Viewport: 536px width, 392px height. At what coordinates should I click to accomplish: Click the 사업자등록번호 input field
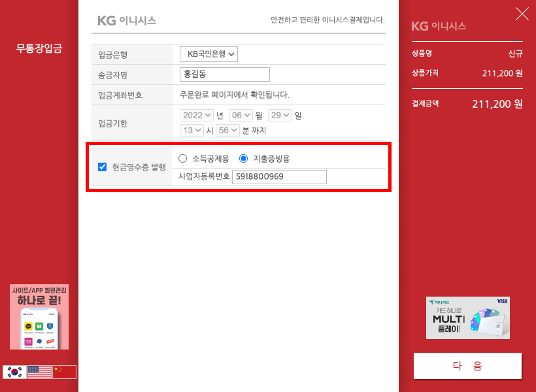click(x=279, y=176)
